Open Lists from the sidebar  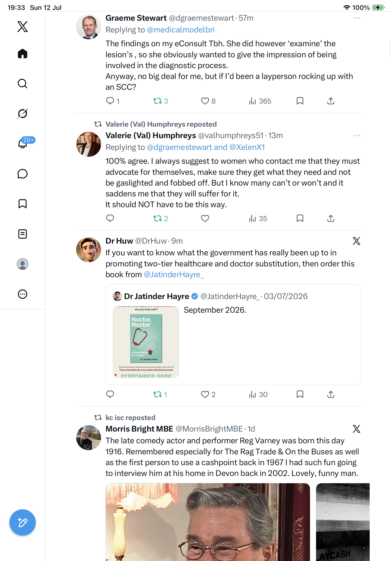click(23, 234)
